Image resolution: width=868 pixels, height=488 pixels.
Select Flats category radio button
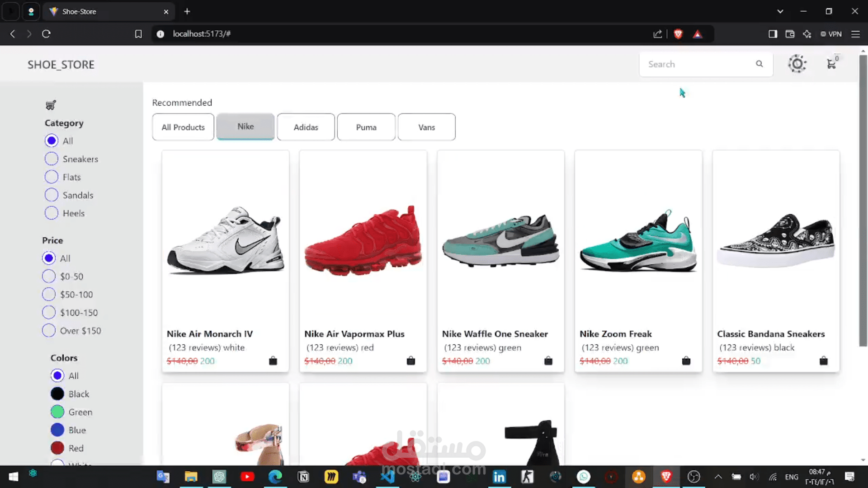click(52, 177)
